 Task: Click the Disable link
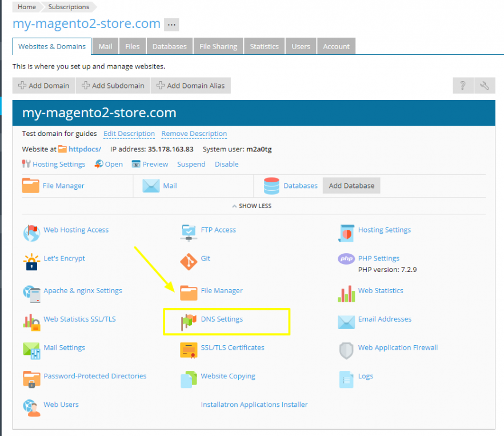[227, 165]
